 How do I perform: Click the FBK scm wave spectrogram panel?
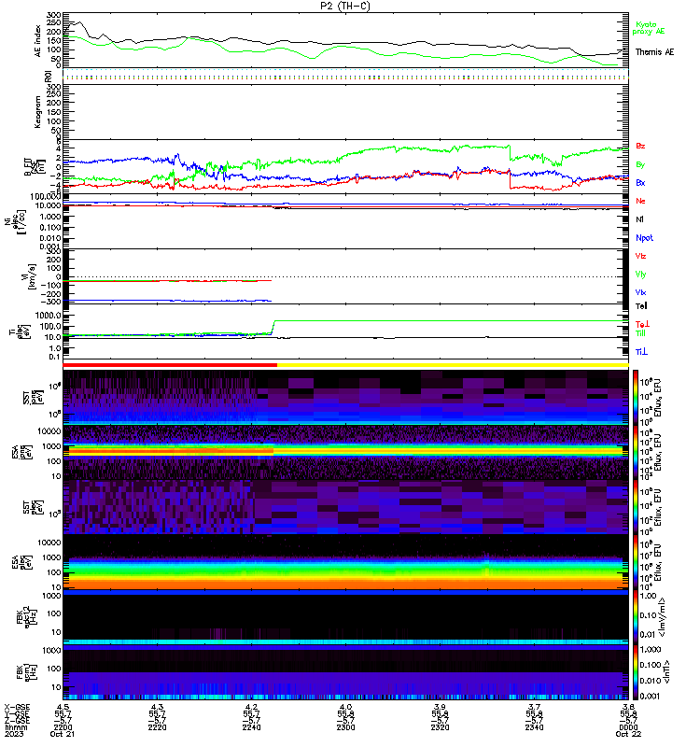point(345,672)
